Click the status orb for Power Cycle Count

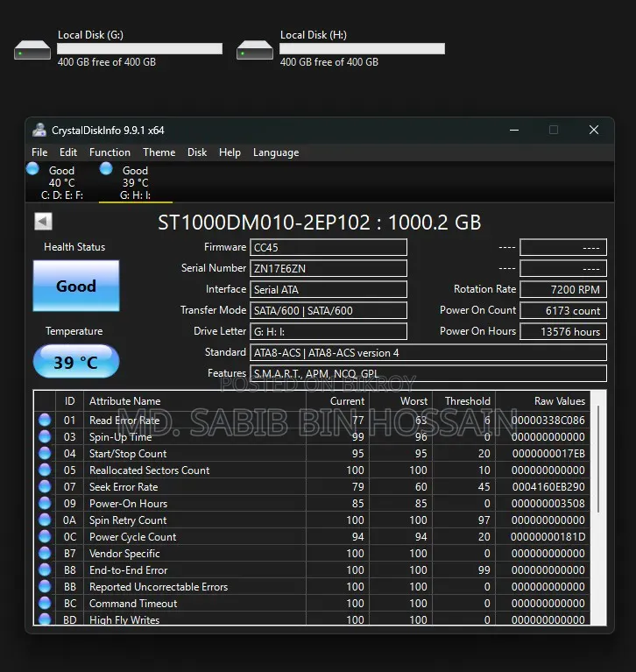pos(45,536)
